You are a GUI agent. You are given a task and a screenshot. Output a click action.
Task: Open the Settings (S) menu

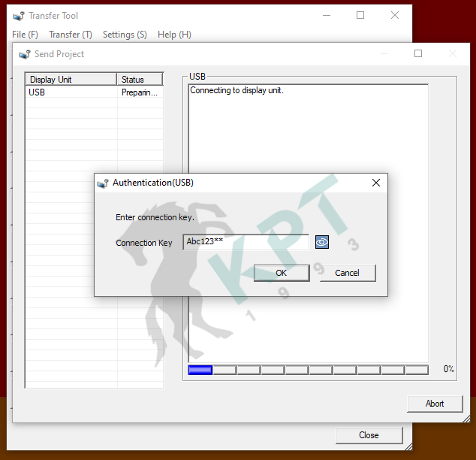125,35
